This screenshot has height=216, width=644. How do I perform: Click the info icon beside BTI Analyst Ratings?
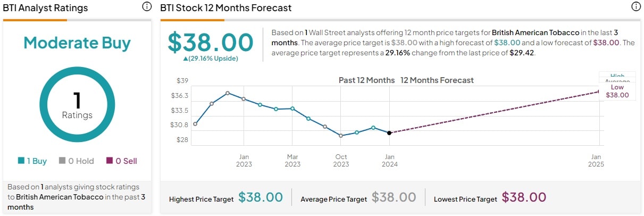tap(147, 7)
